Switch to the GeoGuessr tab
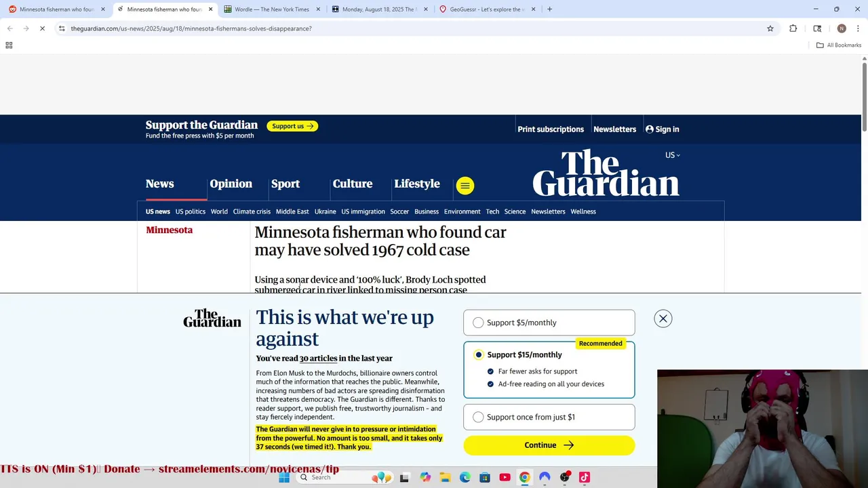Screen dimensions: 868x488 click(486, 9)
